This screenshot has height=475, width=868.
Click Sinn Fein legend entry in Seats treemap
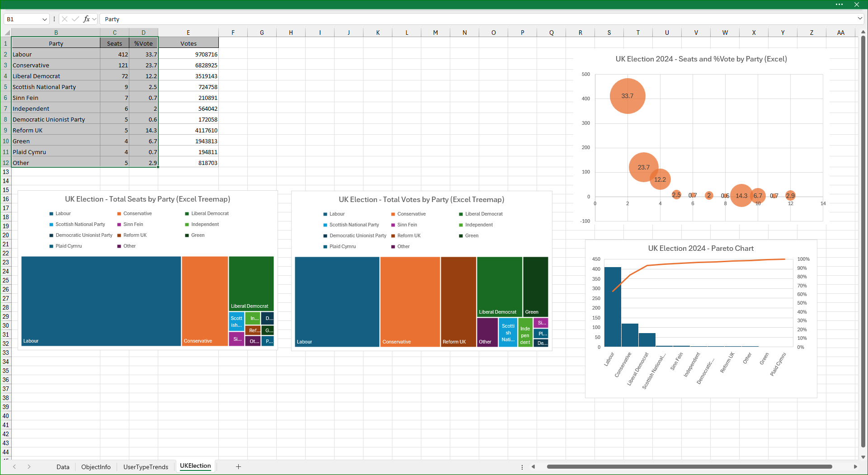pyautogui.click(x=130, y=224)
